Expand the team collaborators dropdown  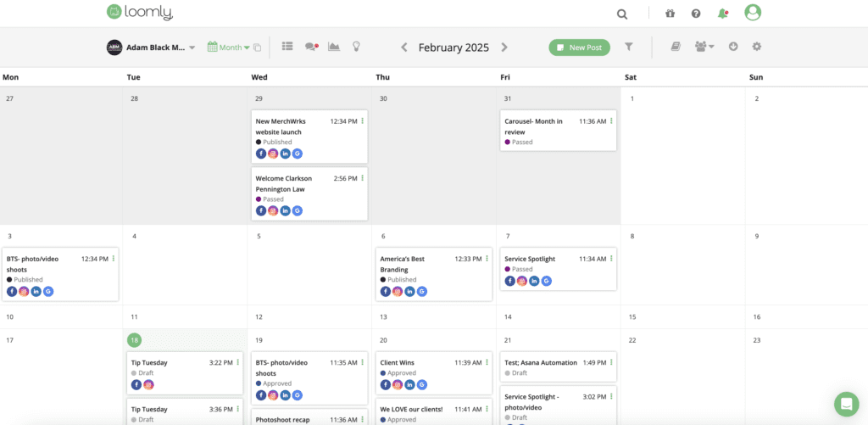[704, 48]
